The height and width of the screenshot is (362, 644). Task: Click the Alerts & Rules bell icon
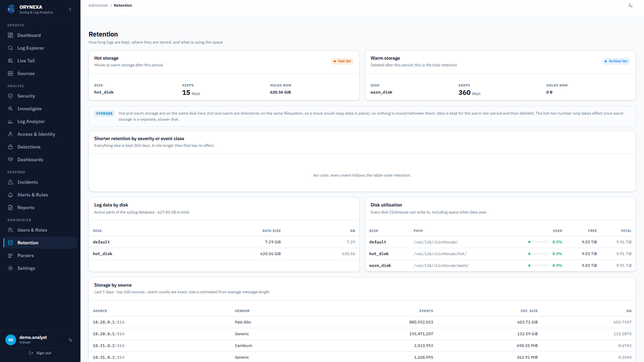click(x=10, y=195)
